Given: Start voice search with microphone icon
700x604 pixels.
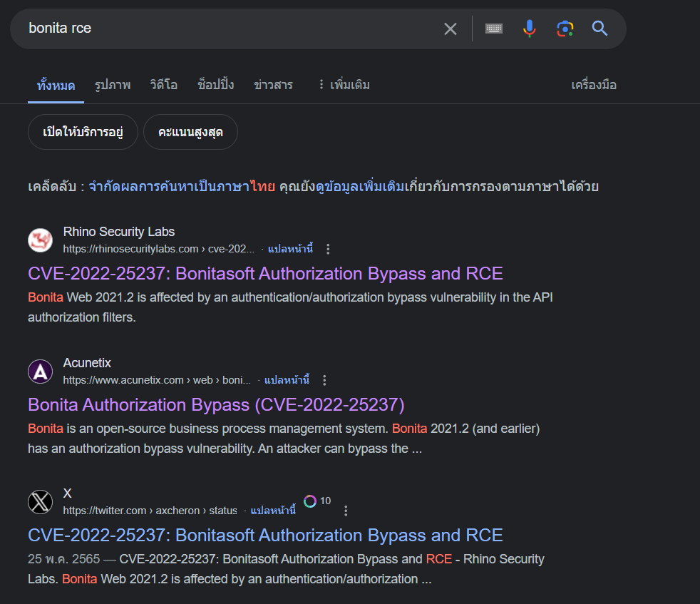Looking at the screenshot, I should [529, 29].
